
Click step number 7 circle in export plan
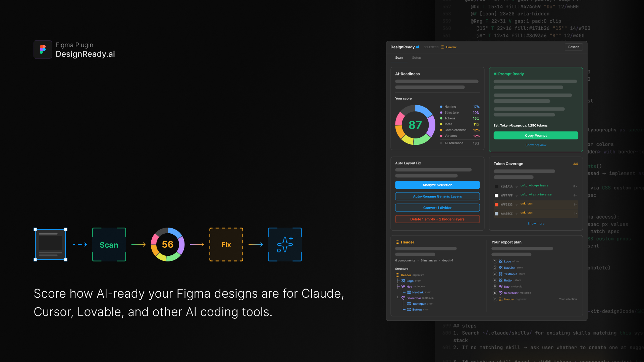[x=494, y=299]
